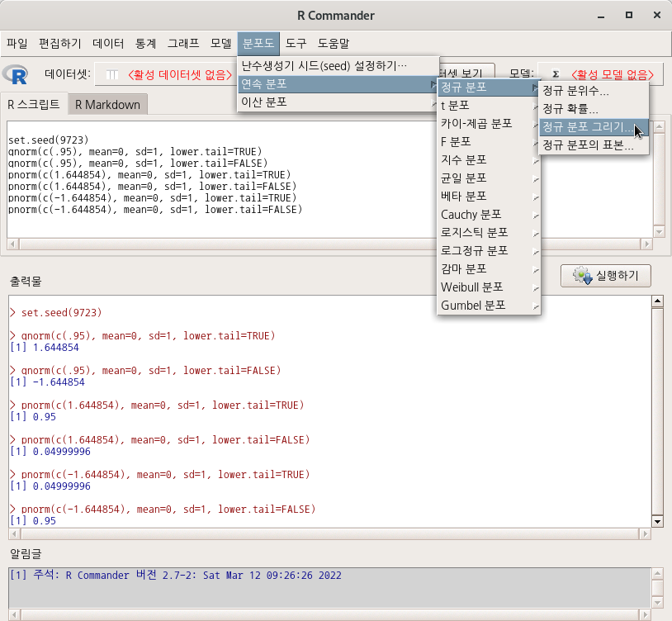Maximize the R Commander window
The image size is (672, 621).
pos(629,16)
